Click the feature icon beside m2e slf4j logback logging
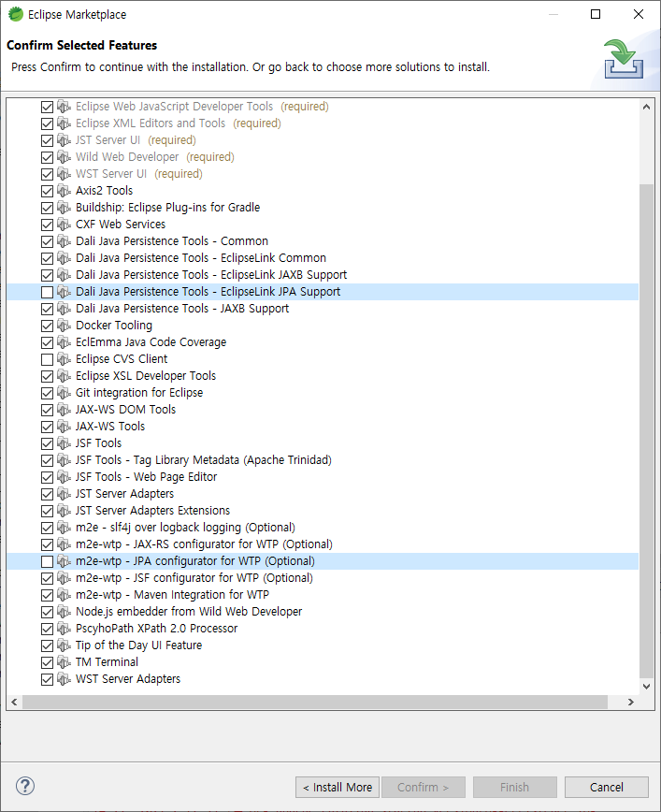This screenshot has height=812, width=661. [x=64, y=528]
